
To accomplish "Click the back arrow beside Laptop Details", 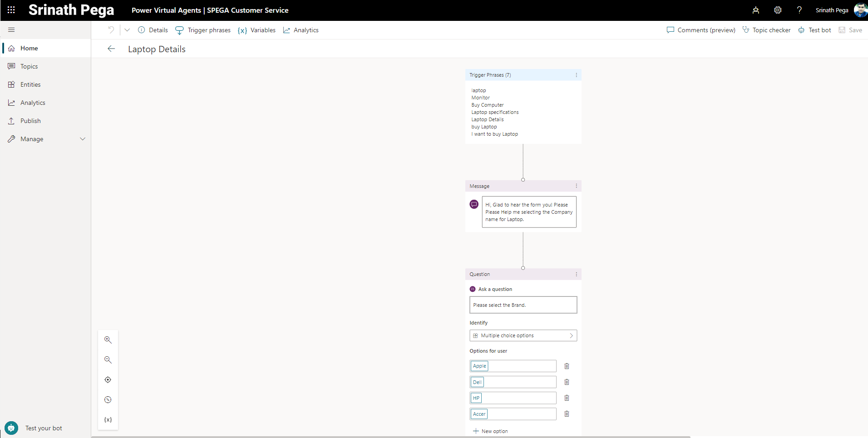I will [111, 49].
